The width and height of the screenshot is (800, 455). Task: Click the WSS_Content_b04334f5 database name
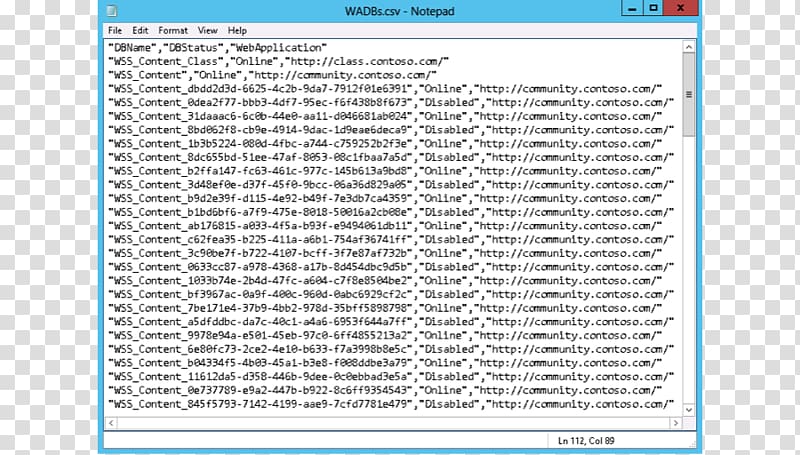[x=260, y=364]
